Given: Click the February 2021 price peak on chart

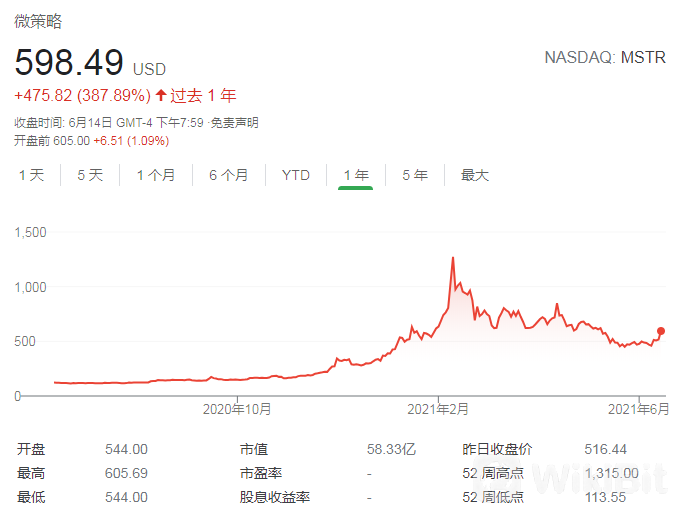Looking at the screenshot, I should click(x=453, y=258).
